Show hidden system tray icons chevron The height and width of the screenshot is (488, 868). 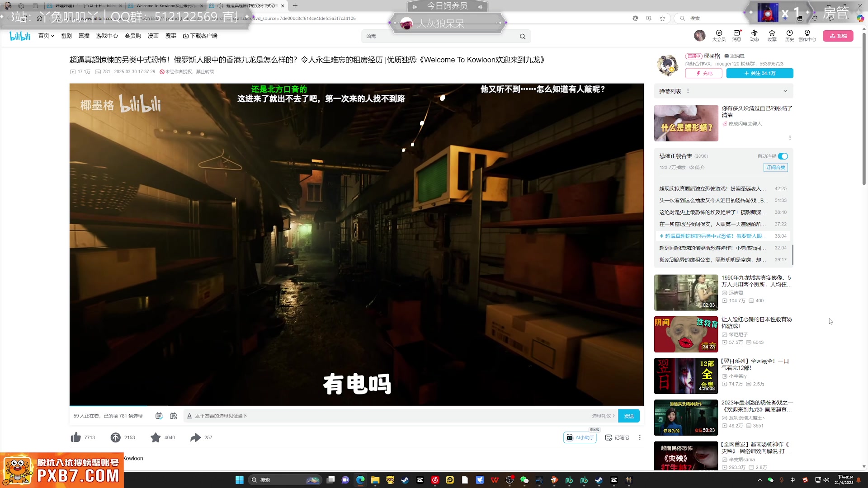(759, 480)
